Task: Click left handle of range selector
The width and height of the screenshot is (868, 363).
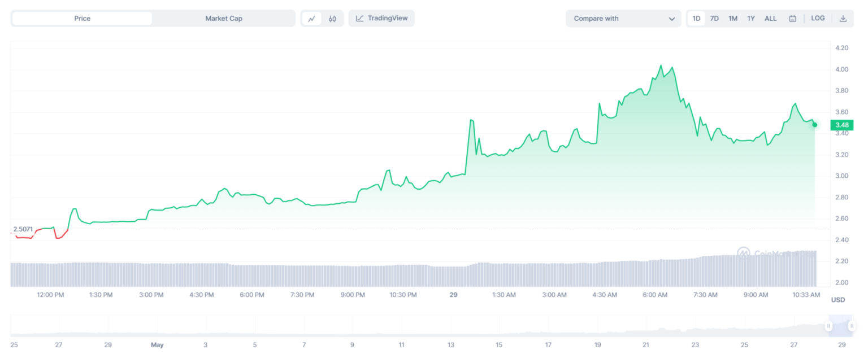Action: [828, 326]
